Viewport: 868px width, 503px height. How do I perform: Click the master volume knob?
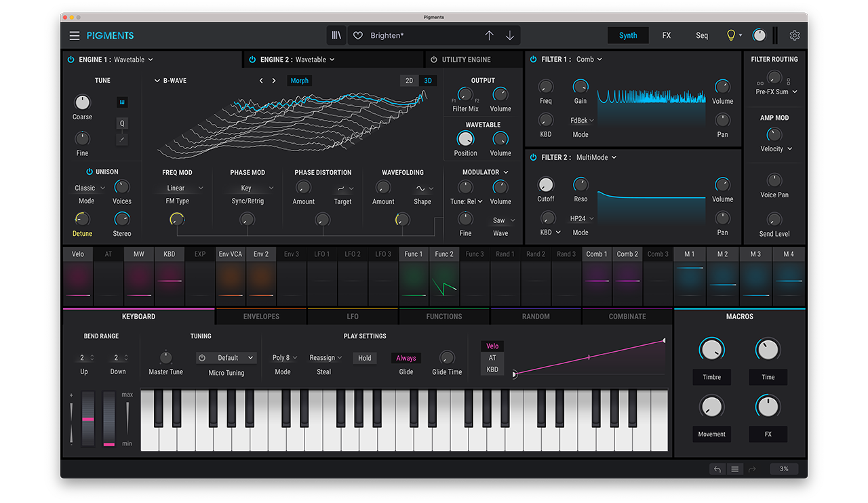tap(759, 35)
